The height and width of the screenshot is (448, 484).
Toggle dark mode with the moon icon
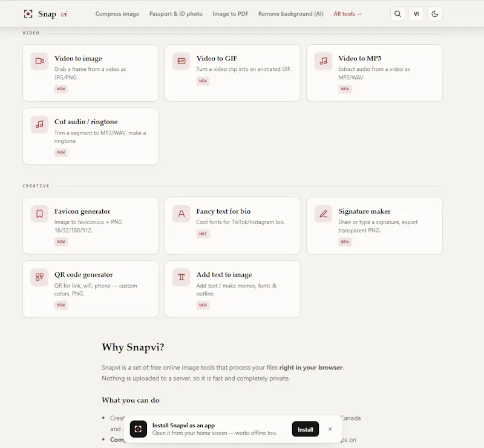434,14
